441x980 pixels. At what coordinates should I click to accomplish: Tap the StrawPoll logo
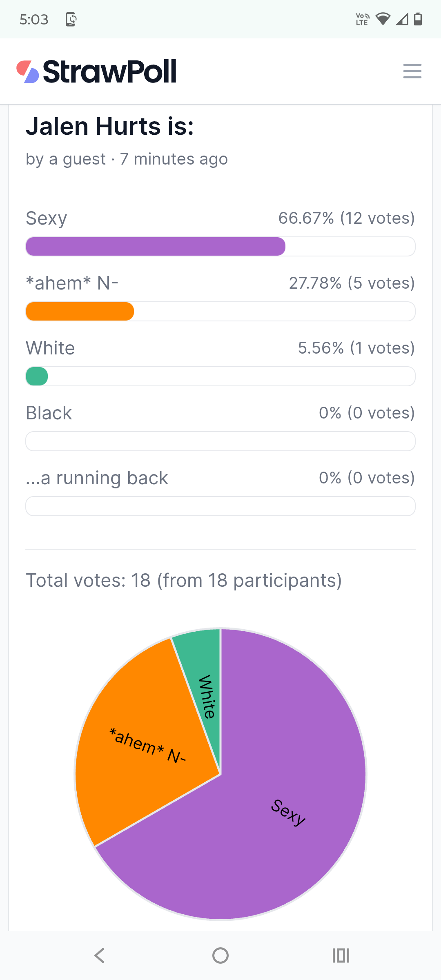point(96,71)
